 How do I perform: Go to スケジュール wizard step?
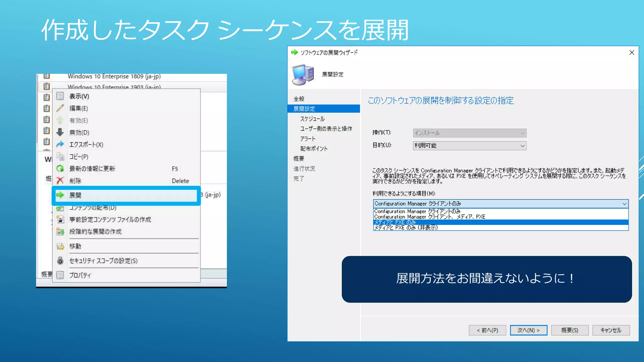coord(312,119)
